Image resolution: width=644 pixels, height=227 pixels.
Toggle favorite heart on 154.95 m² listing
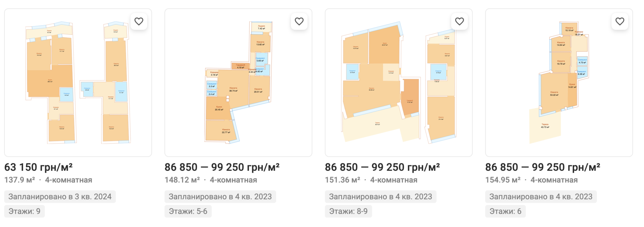point(619,21)
